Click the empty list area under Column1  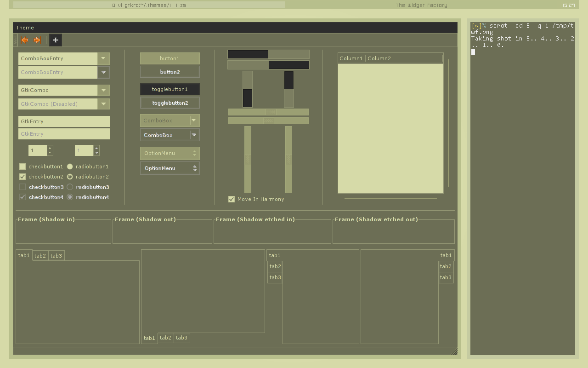pos(351,128)
